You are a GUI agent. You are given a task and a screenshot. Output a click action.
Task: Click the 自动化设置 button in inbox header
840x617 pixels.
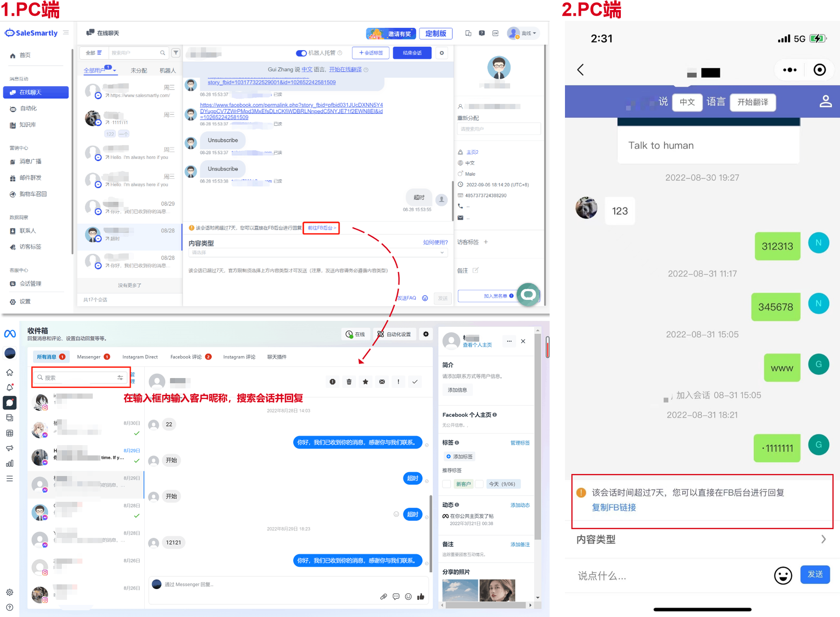click(x=395, y=334)
